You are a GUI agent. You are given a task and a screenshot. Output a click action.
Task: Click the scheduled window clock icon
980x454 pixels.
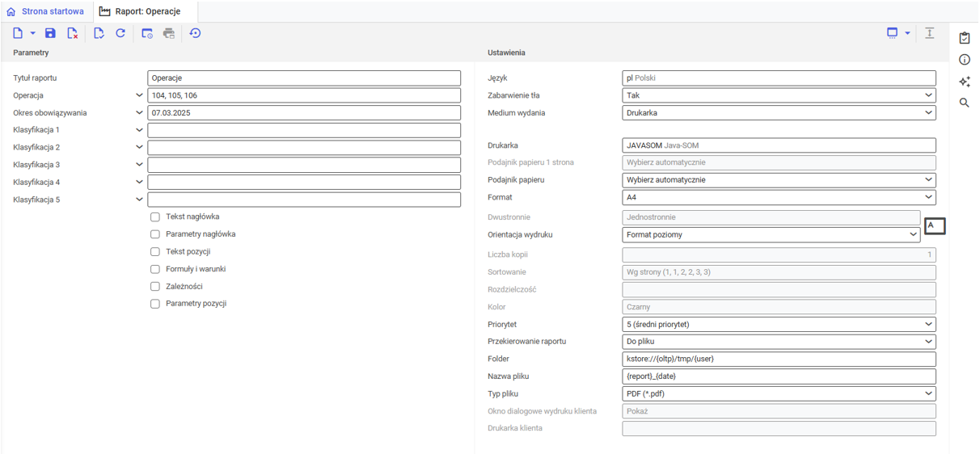(147, 33)
